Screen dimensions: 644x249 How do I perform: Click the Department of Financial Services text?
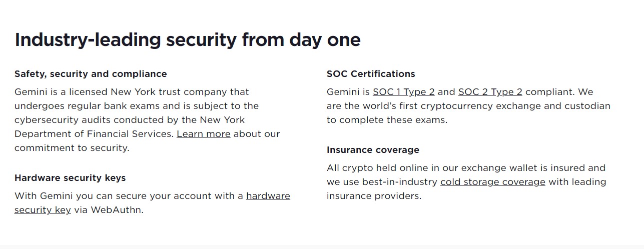pyautogui.click(x=94, y=134)
